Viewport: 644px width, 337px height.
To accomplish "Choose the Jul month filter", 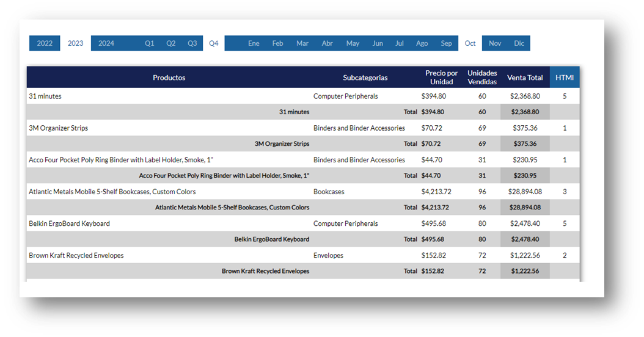I will [400, 43].
